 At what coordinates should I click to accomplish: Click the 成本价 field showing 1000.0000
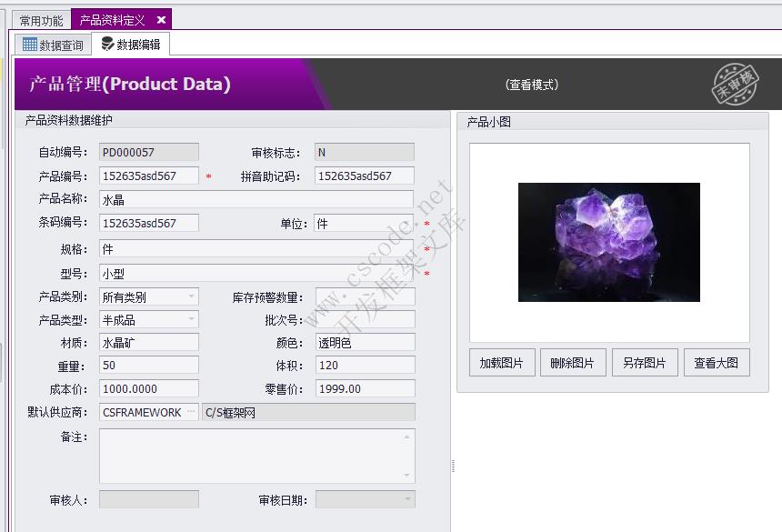tap(148, 388)
